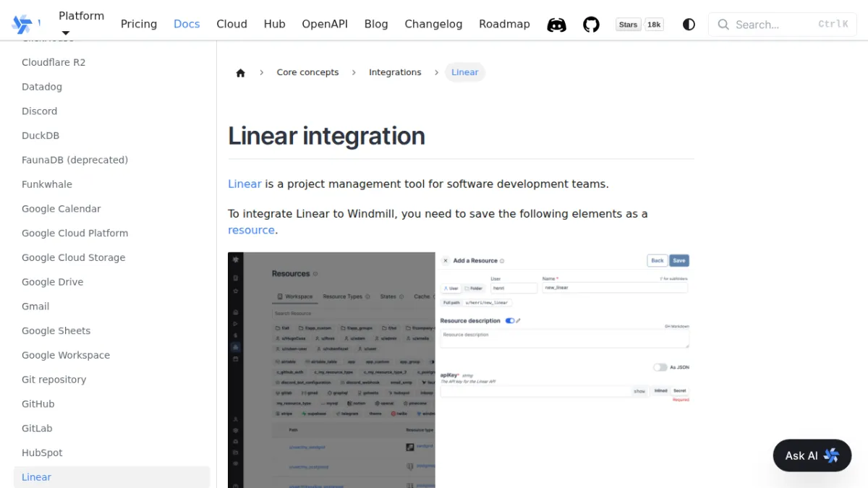
Task: Open the Changelog page
Action: point(433,24)
